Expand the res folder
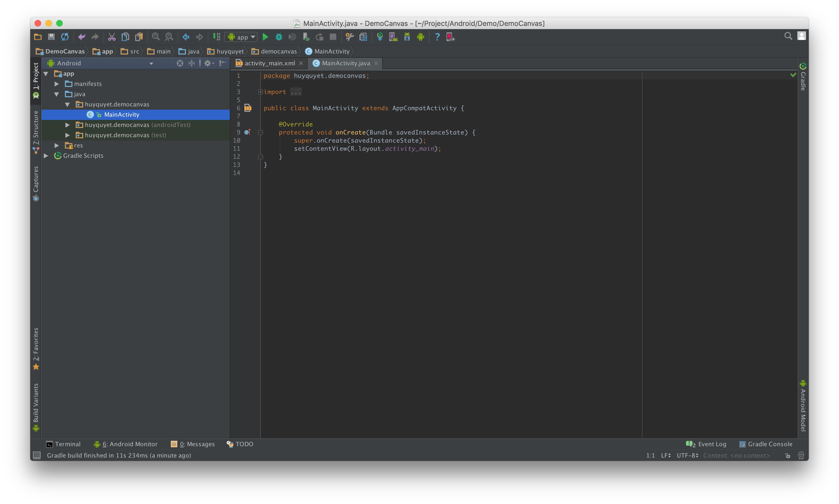The width and height of the screenshot is (839, 504). point(57,145)
